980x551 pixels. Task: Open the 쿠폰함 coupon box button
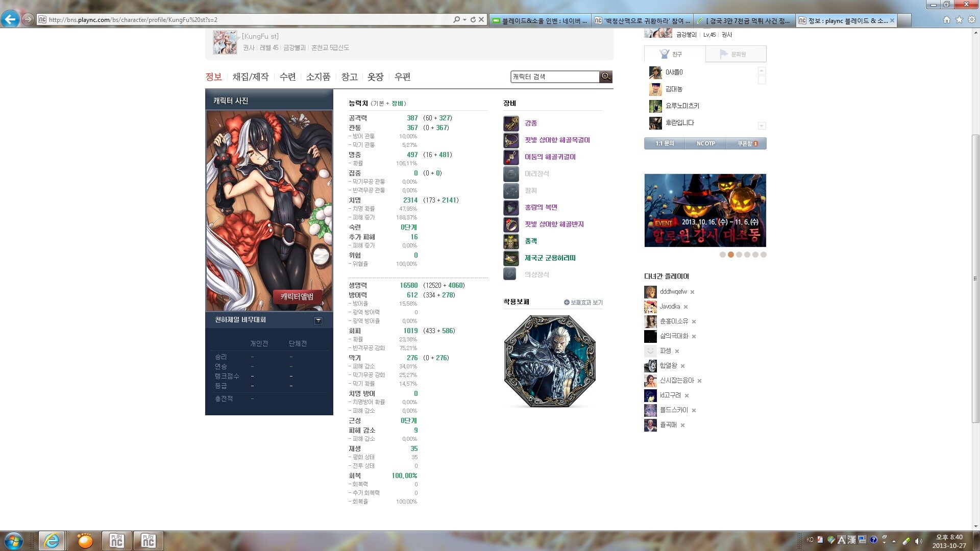tap(746, 144)
